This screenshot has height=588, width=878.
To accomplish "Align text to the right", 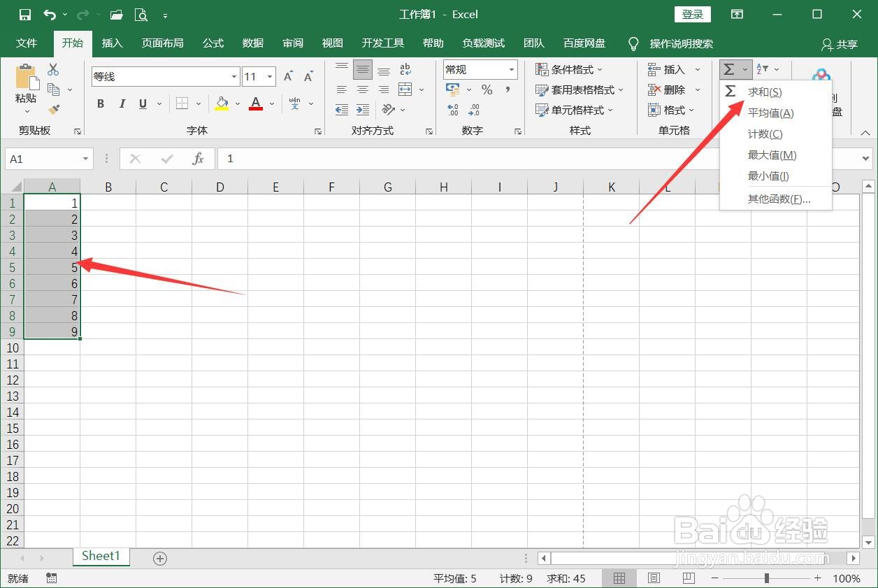I will click(x=384, y=89).
